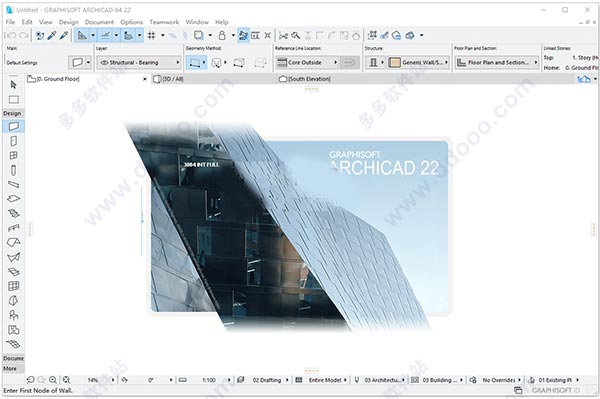Expand the Core Outside reference line dropdown

(307, 62)
